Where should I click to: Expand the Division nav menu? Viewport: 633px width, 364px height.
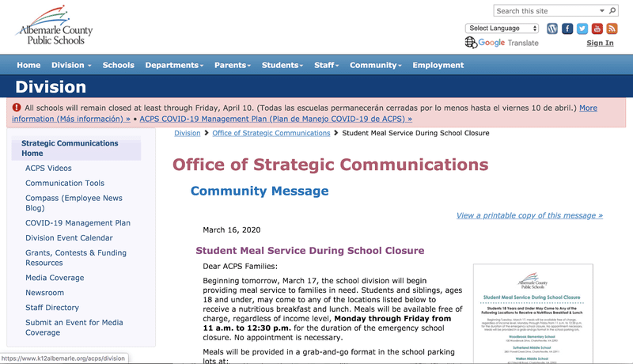[71, 65]
